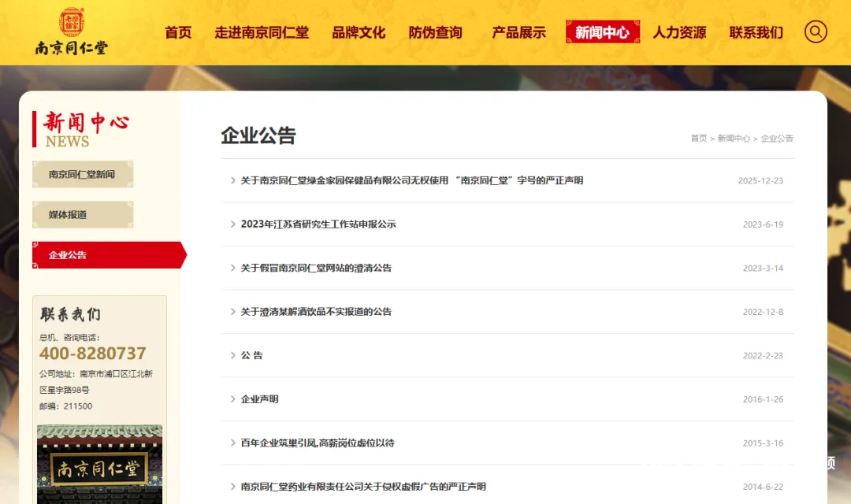Open the 走进南京同仁堂 menu item

pos(262,32)
